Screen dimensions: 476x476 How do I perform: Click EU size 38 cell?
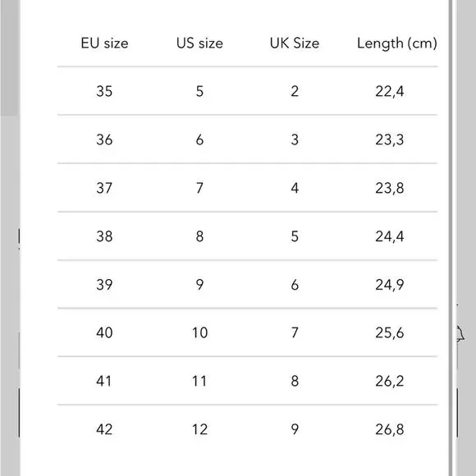[x=104, y=236]
